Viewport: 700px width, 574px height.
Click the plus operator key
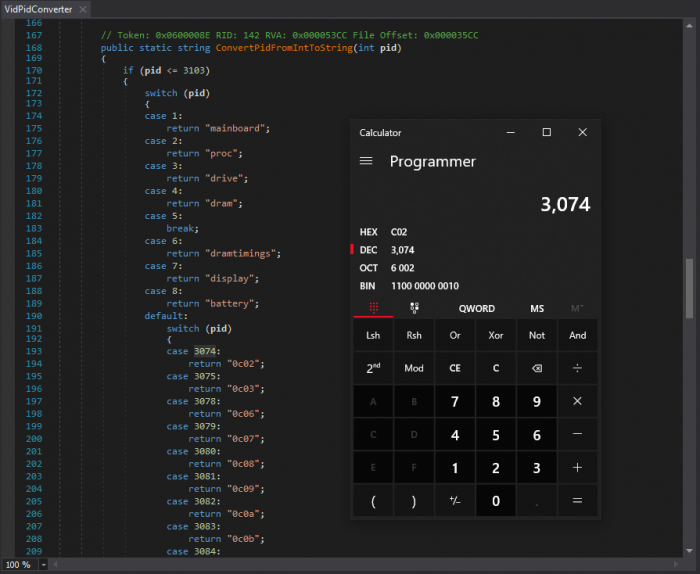tap(578, 468)
